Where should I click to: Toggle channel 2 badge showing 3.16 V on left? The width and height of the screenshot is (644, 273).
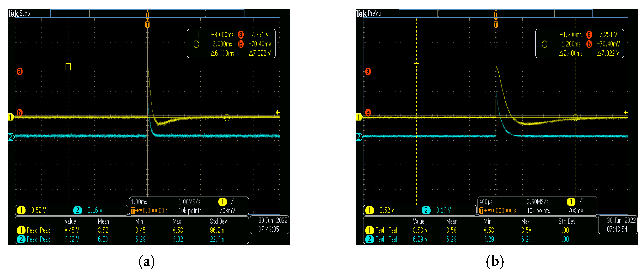point(77,210)
